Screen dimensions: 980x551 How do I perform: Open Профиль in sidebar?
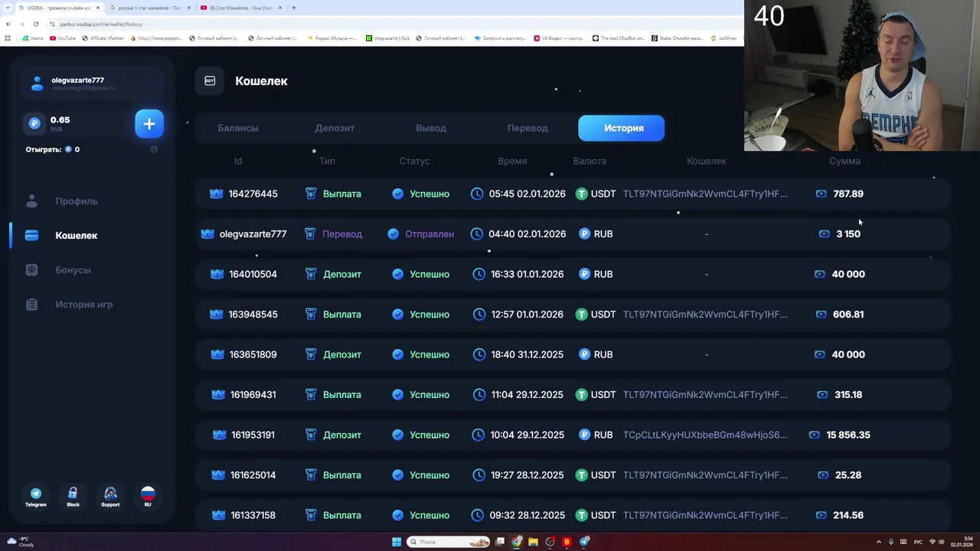[77, 201]
